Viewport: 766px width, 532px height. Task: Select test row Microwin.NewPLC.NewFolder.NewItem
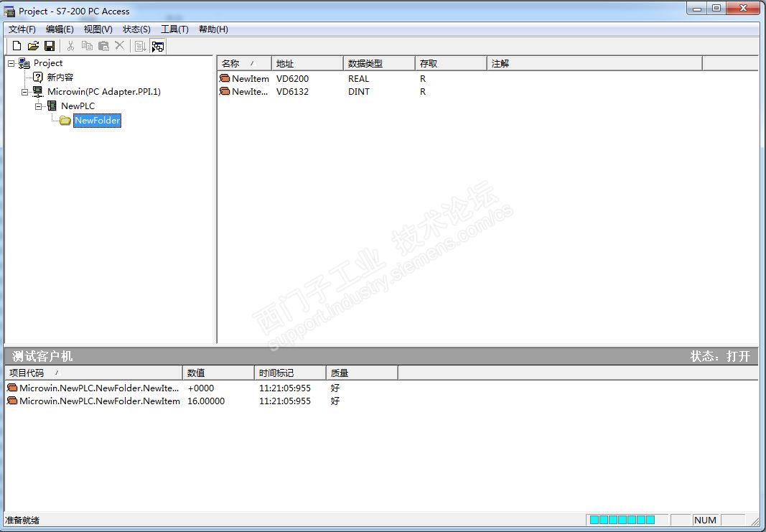click(x=100, y=401)
